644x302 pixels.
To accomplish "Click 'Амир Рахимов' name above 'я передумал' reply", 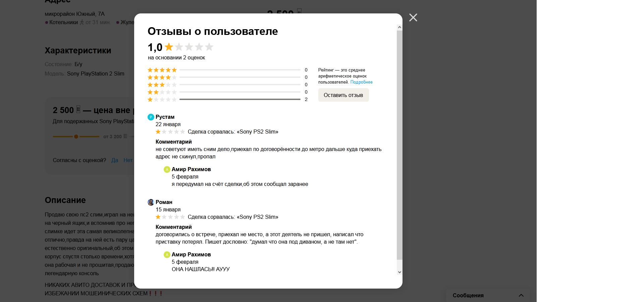I will click(x=191, y=169).
